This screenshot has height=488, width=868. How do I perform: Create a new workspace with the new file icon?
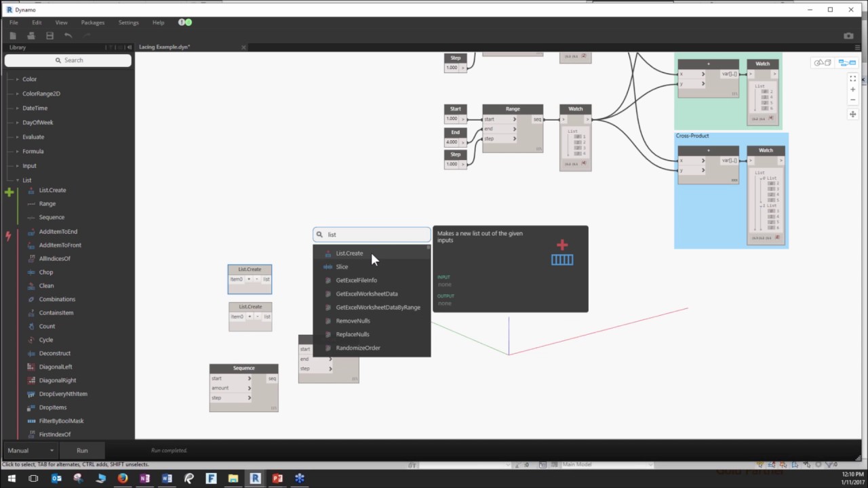(x=13, y=35)
